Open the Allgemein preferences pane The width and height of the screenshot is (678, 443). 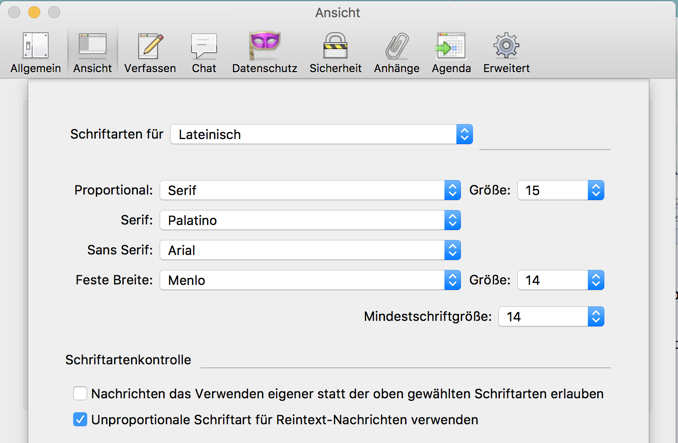point(35,52)
